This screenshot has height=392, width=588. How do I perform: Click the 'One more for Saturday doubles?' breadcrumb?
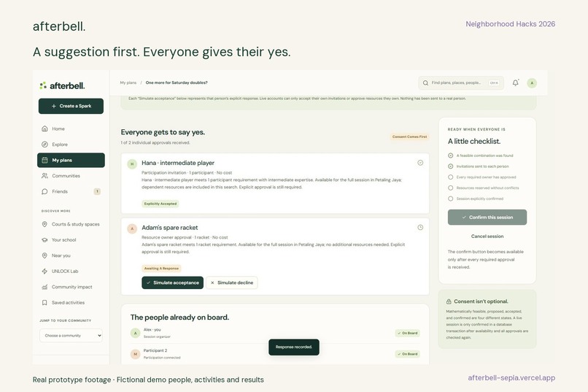[x=177, y=83]
